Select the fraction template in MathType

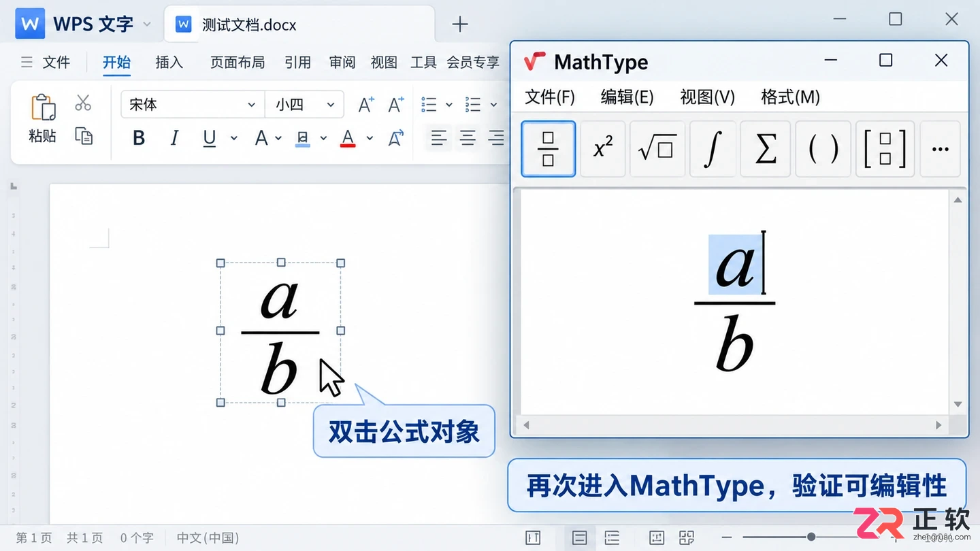point(549,149)
